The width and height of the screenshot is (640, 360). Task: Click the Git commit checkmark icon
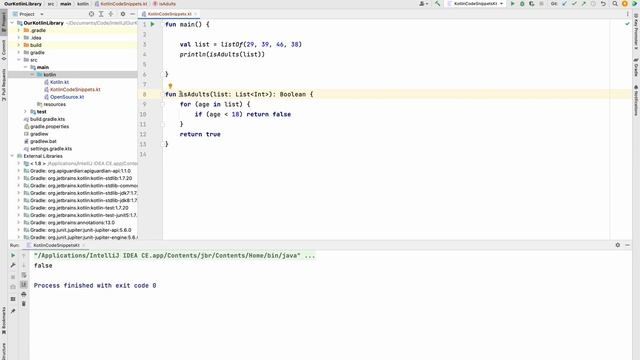click(574, 4)
